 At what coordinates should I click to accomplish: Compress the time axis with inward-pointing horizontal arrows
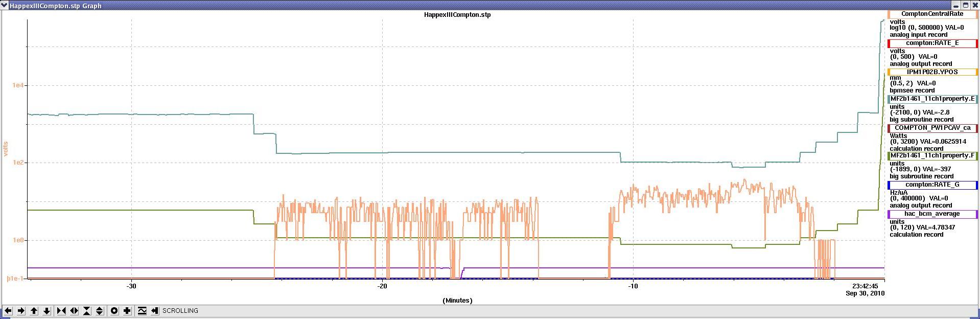[x=61, y=311]
